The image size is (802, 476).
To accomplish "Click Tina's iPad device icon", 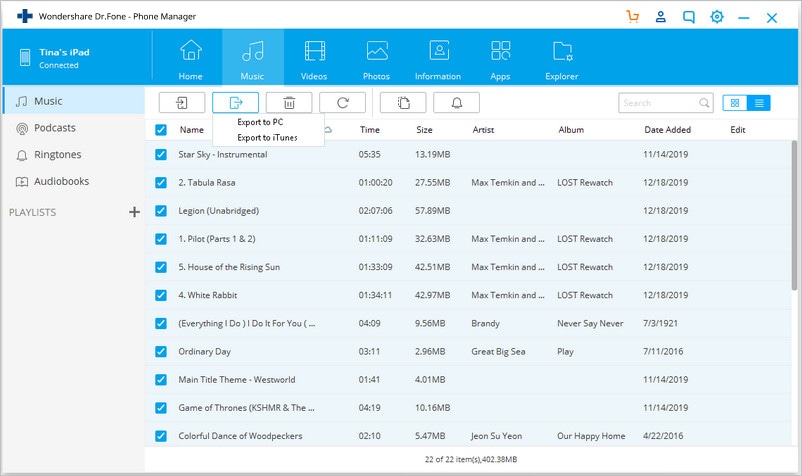I will 25,57.
